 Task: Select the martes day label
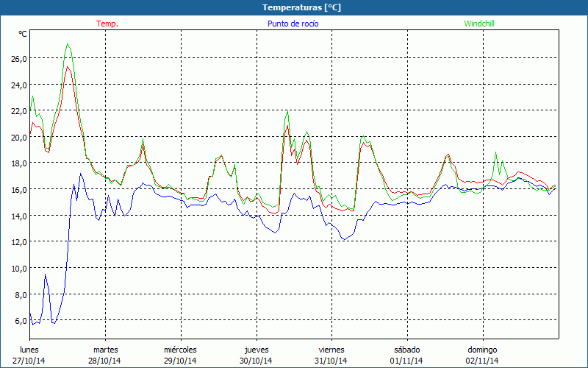[106, 350]
